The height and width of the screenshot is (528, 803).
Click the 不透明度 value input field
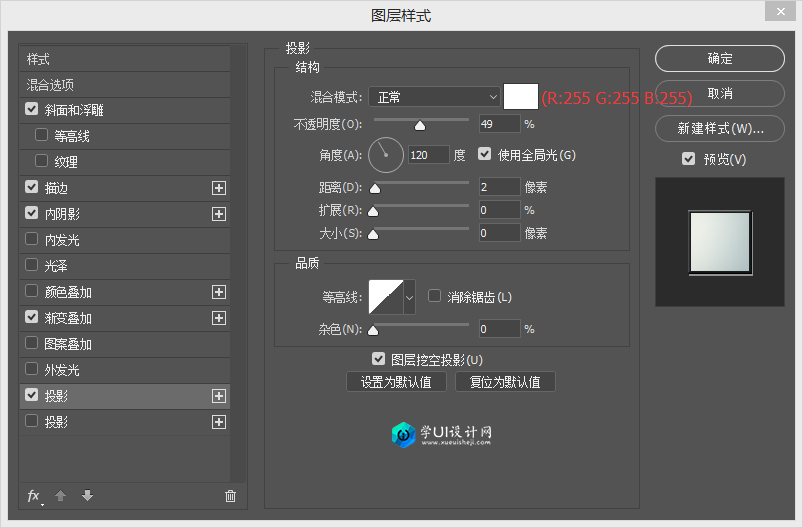[498, 124]
